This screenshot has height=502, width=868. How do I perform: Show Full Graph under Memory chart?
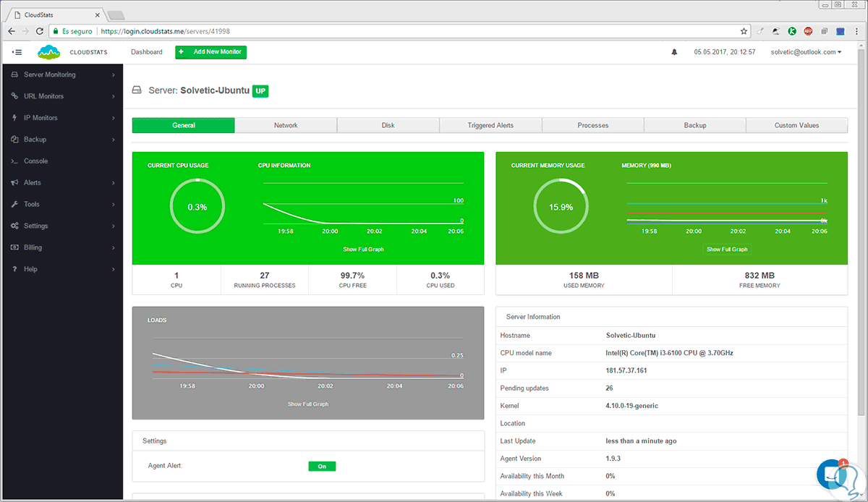[x=727, y=249]
